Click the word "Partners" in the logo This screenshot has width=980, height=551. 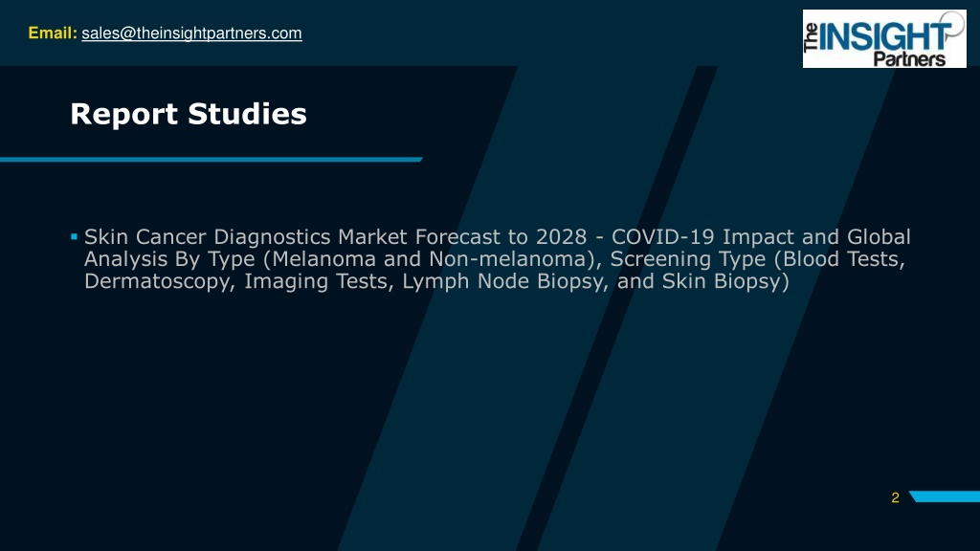[908, 58]
